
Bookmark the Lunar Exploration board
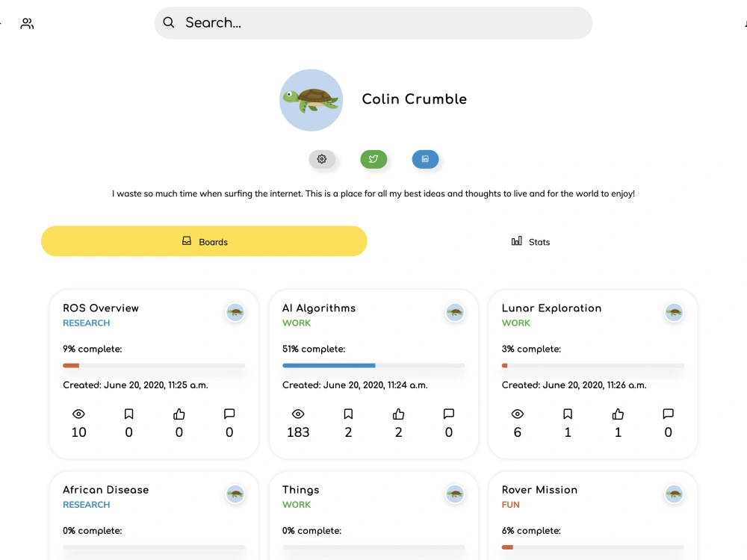(x=568, y=414)
